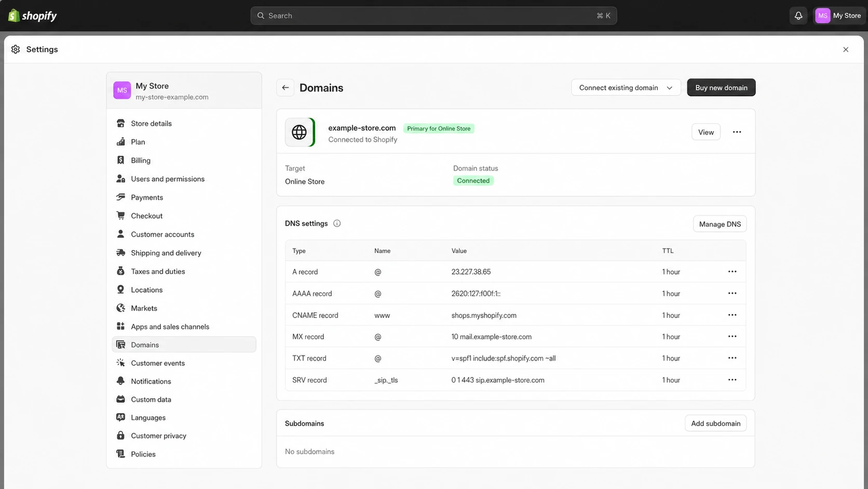
Task: Click the Customer accounts person icon
Action: click(x=120, y=234)
